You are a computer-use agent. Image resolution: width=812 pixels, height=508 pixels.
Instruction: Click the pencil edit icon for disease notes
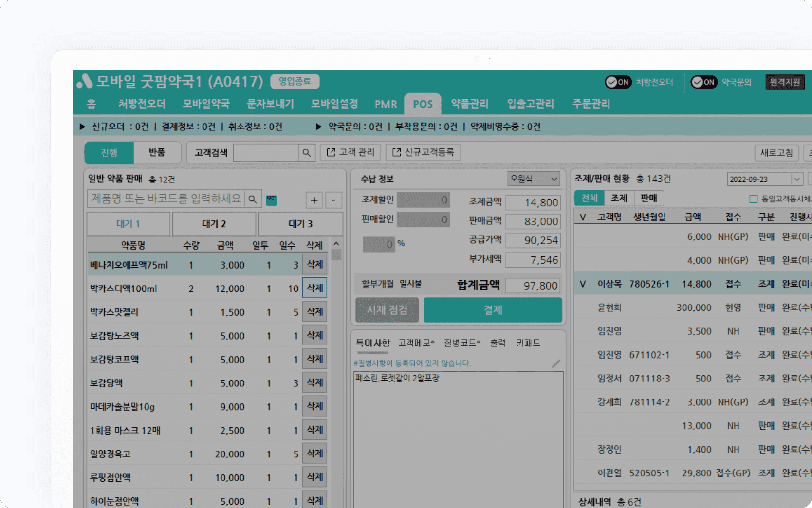(556, 363)
